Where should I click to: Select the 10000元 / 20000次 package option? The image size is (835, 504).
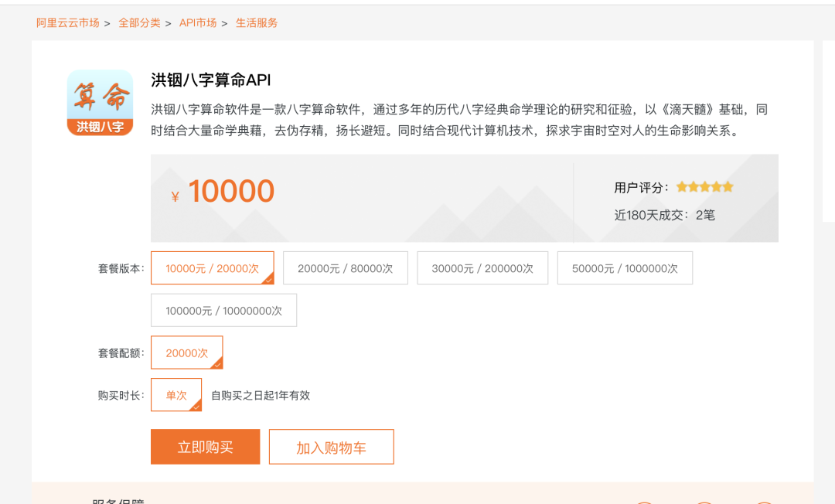click(212, 267)
